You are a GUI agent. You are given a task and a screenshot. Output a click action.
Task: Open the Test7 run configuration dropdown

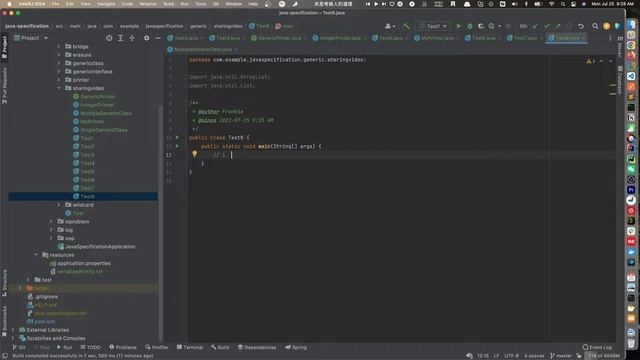tap(433, 26)
